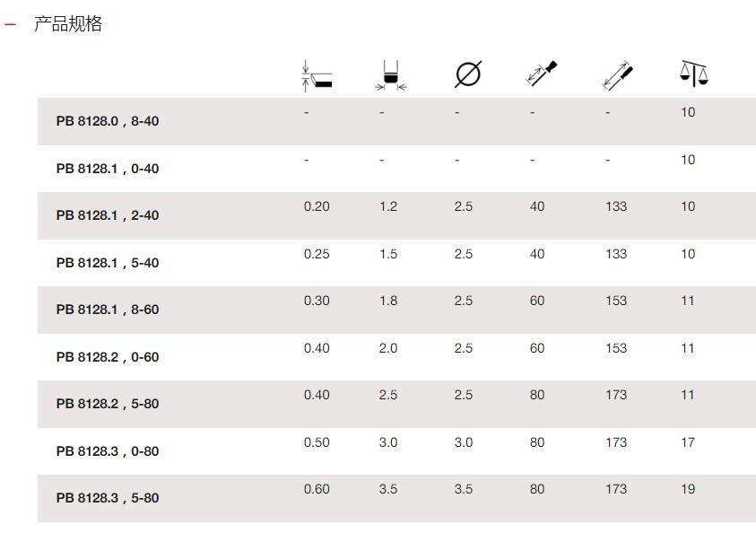Click the shaft diameter symbol icon
Screen dimensions: 756x533
pos(467,74)
